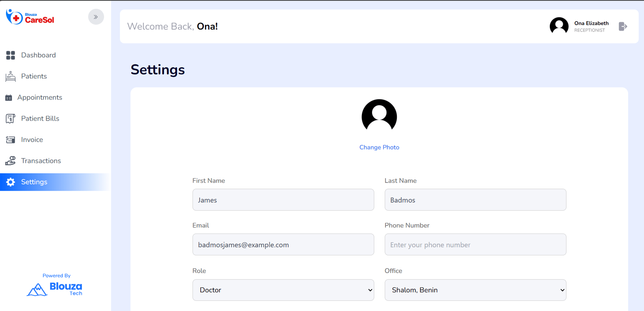Click the large profile photo avatar

379,116
